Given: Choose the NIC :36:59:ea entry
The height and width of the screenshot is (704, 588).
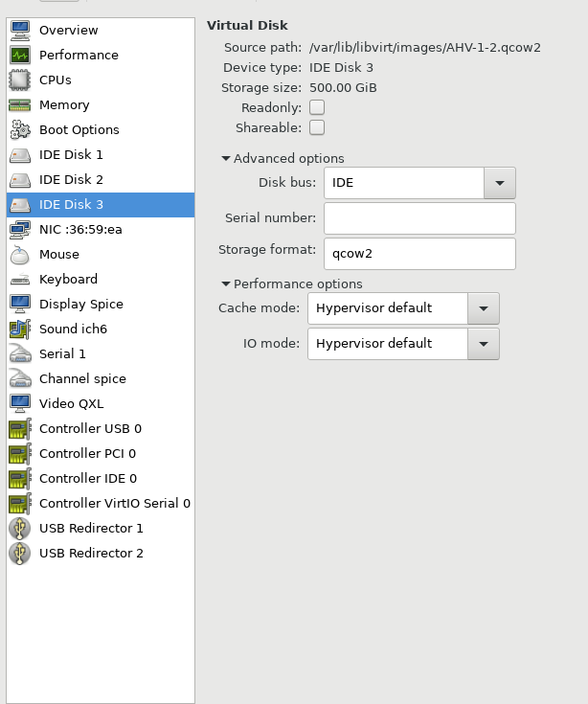Looking at the screenshot, I should (x=101, y=230).
